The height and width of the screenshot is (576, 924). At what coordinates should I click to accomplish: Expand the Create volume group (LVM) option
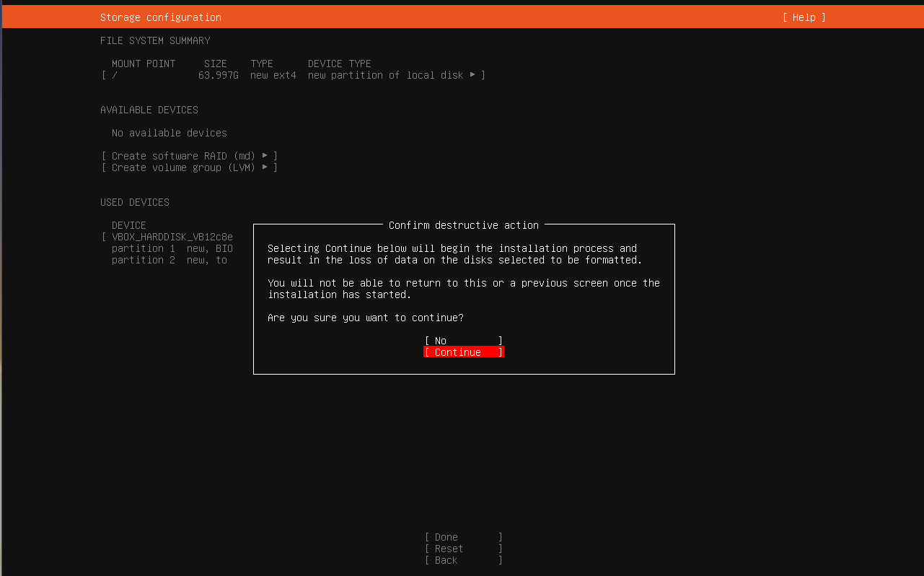coord(189,167)
